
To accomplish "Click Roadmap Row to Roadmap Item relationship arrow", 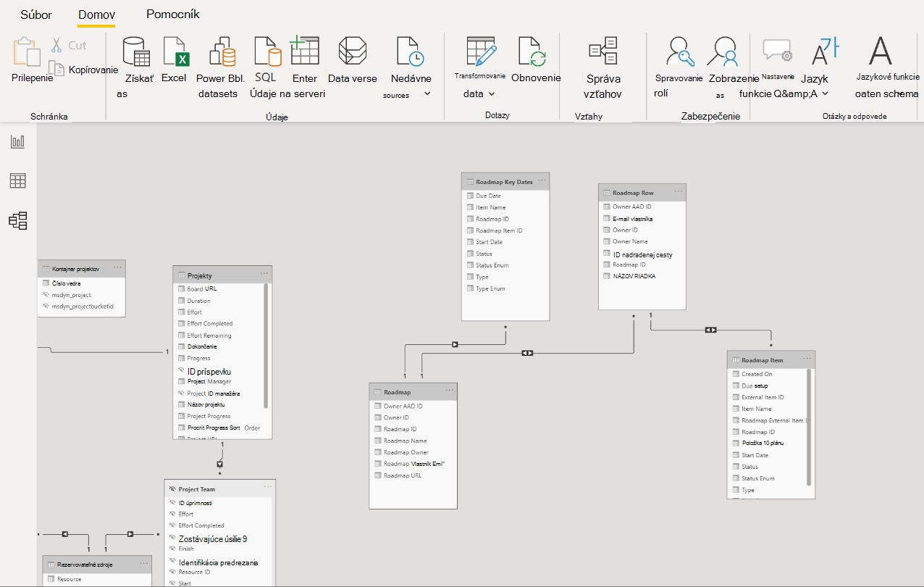I will [710, 330].
